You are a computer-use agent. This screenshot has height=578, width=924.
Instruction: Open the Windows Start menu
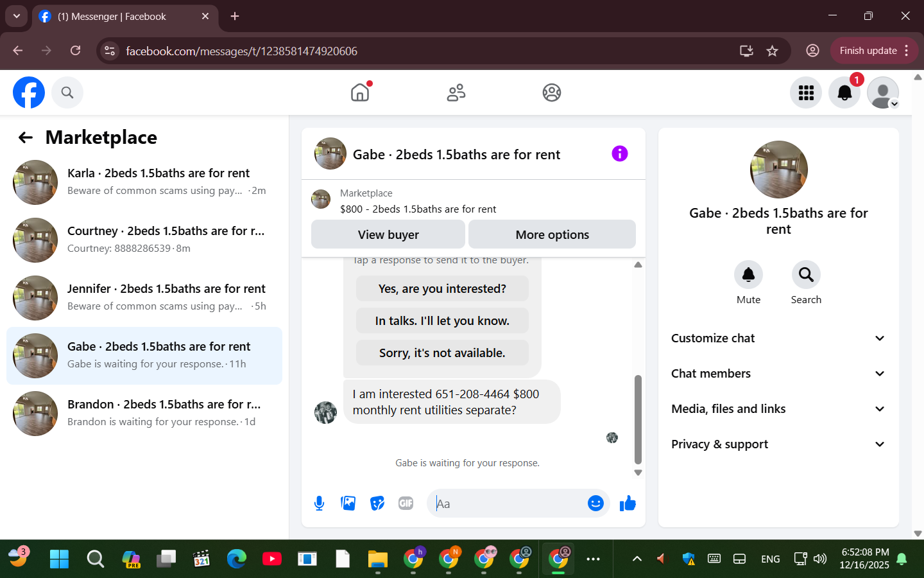59,559
